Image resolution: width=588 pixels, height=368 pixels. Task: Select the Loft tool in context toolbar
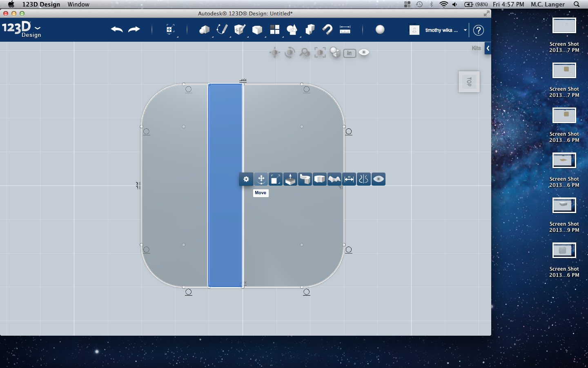coord(334,179)
